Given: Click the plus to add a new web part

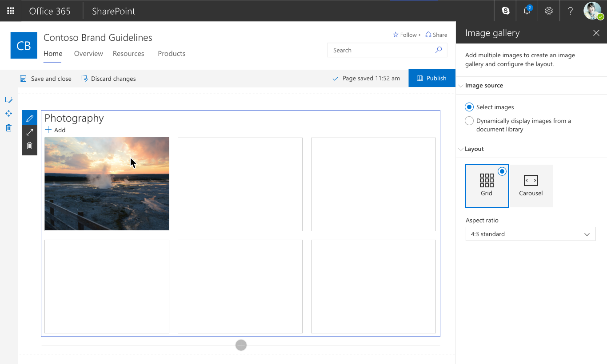Looking at the screenshot, I should [241, 345].
